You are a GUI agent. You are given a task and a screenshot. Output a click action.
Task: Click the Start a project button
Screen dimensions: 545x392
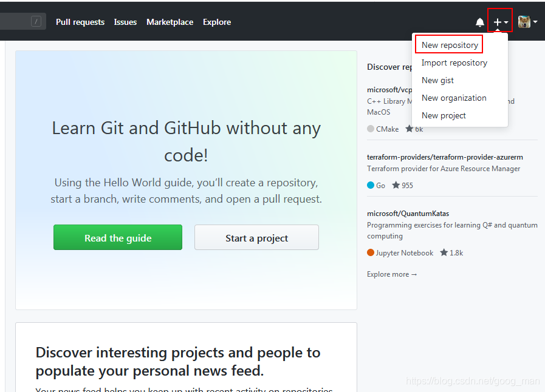(x=256, y=237)
